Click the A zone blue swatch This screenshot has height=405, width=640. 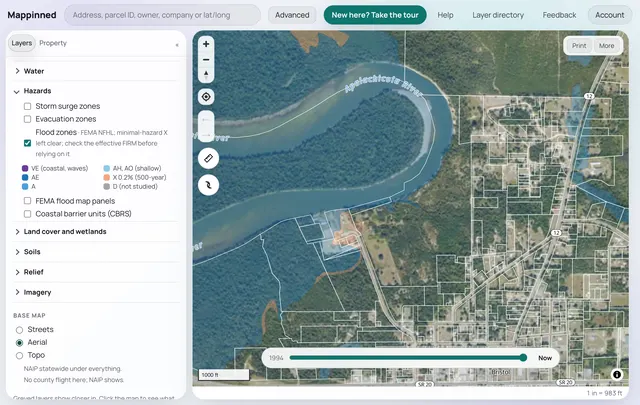25,187
